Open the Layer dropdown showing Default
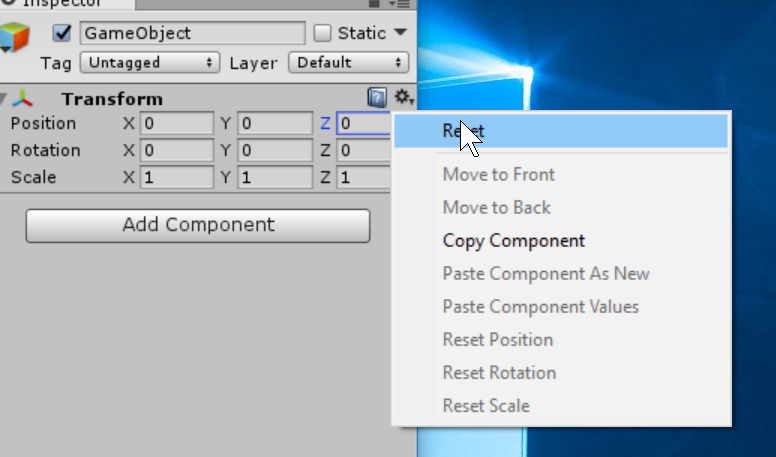This screenshot has height=457, width=776. click(348, 62)
